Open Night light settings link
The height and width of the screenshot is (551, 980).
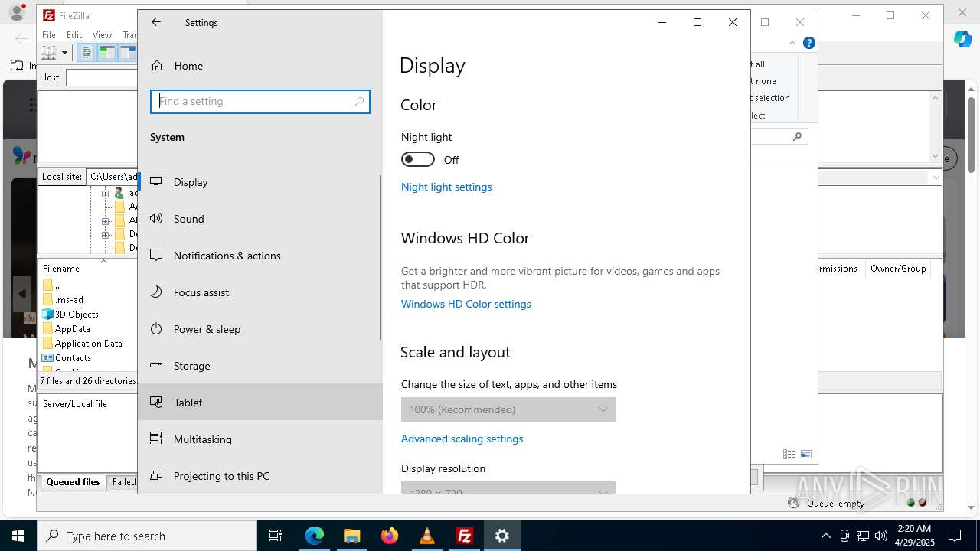pos(446,187)
